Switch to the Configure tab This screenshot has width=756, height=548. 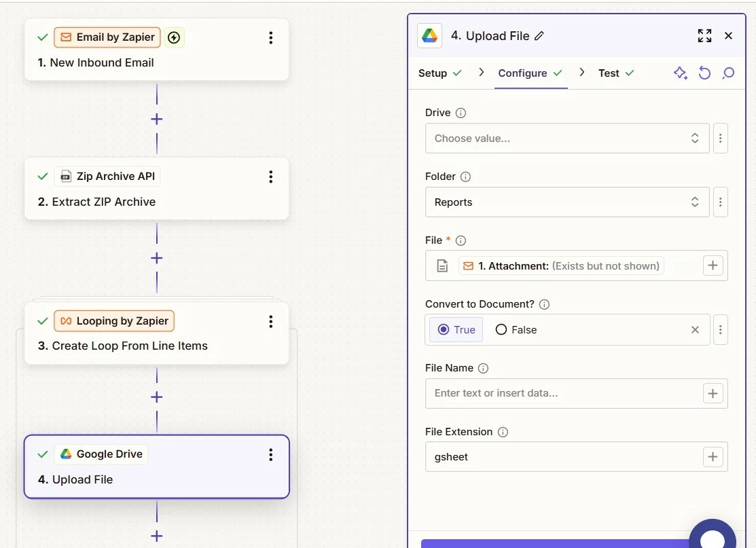pos(530,73)
